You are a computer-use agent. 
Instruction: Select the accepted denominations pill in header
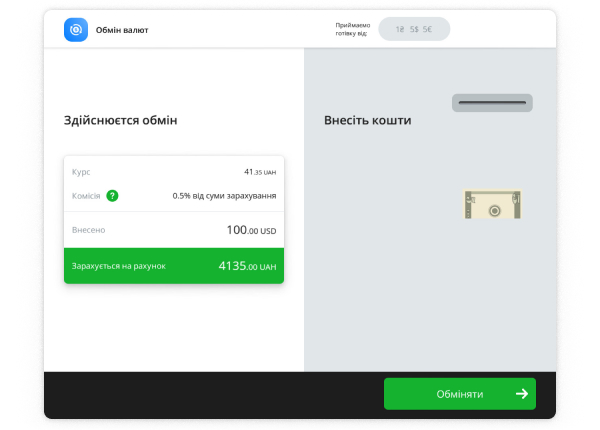(x=414, y=30)
